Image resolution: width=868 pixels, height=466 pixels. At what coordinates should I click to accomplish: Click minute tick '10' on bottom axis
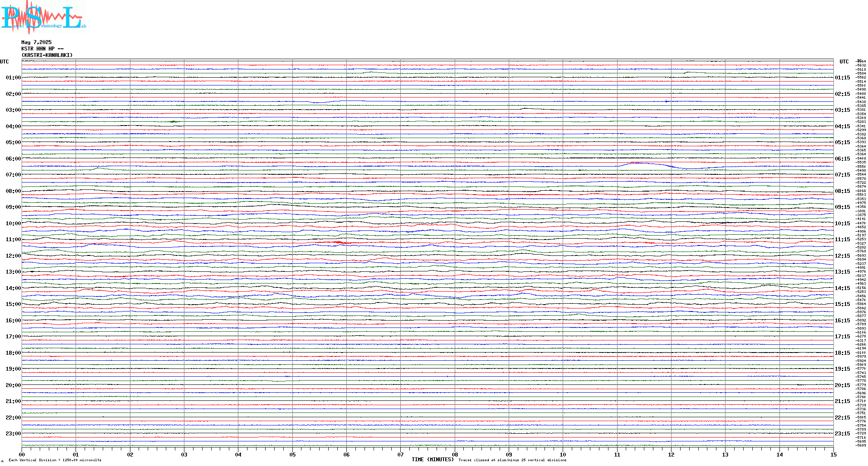(563, 454)
